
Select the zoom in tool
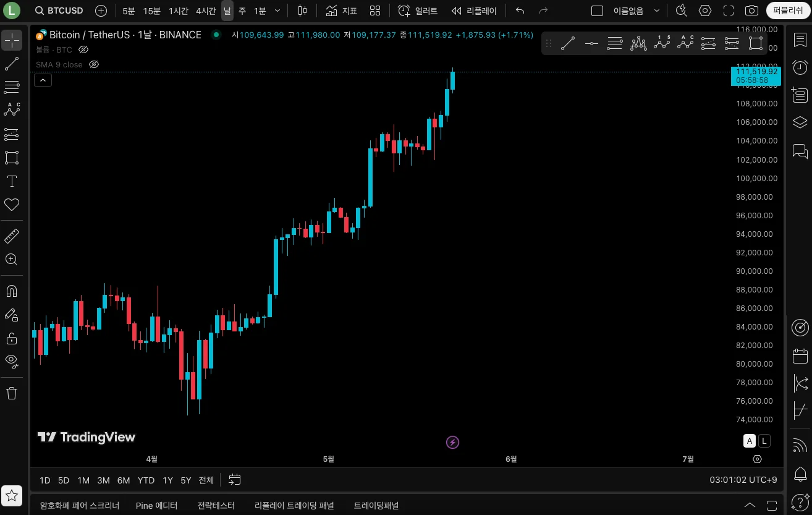coord(12,260)
